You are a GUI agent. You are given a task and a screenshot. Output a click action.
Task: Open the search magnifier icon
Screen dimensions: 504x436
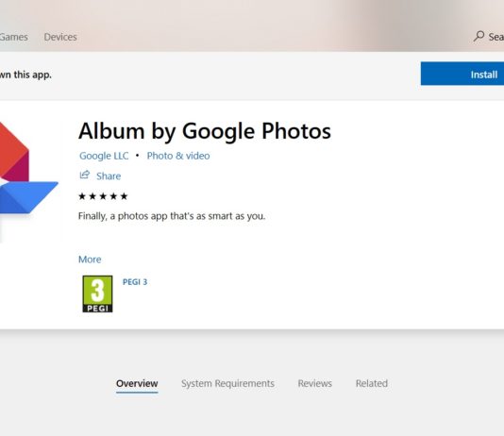[x=479, y=36]
